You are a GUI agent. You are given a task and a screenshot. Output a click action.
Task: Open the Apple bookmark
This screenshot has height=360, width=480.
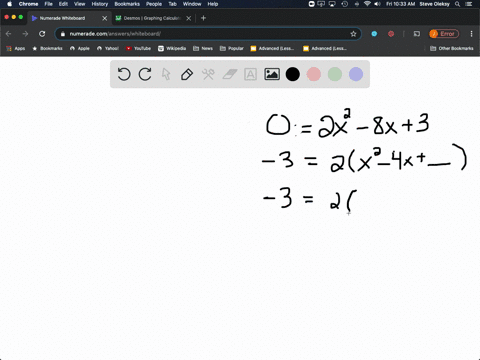[80, 48]
